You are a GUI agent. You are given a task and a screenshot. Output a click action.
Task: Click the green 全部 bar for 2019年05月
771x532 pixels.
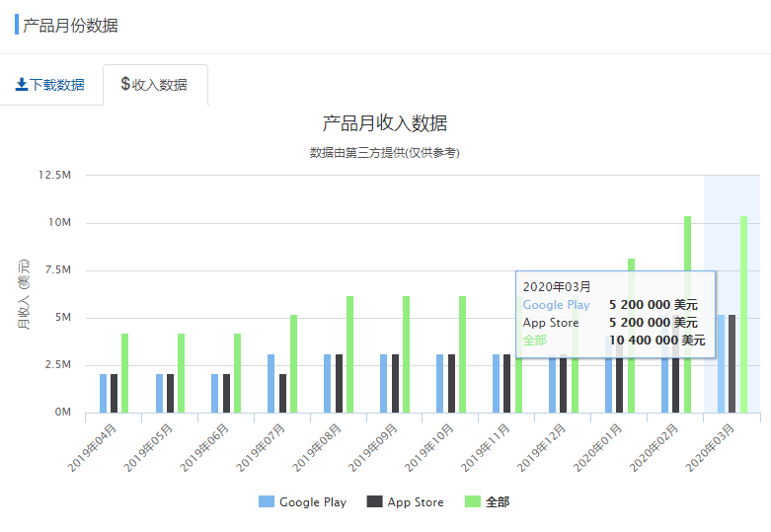click(181, 372)
